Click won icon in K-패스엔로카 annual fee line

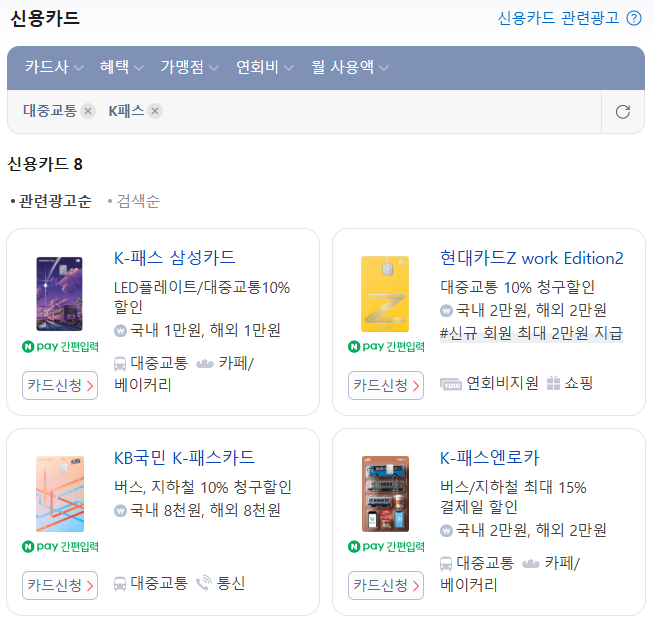pos(446,531)
